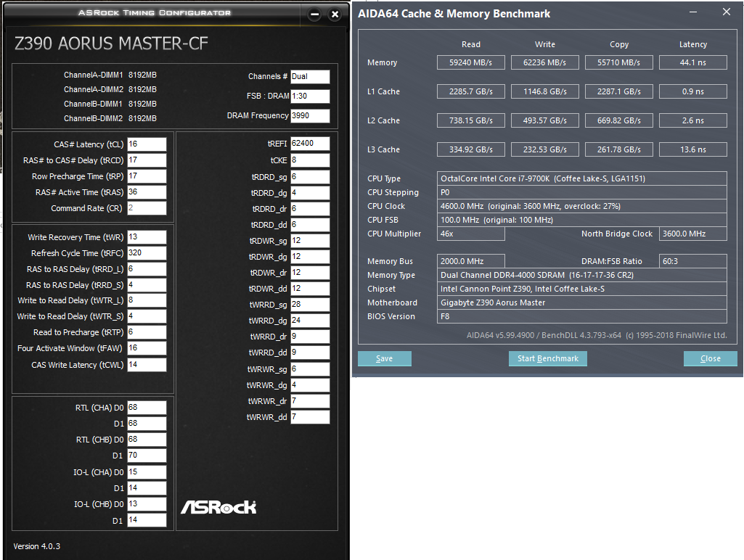The height and width of the screenshot is (560, 744).
Task: Close the ASRock Timing Configurator window
Action: [335, 15]
